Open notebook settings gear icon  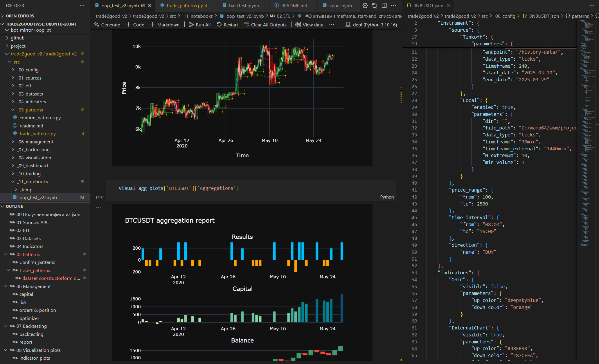(x=365, y=6)
